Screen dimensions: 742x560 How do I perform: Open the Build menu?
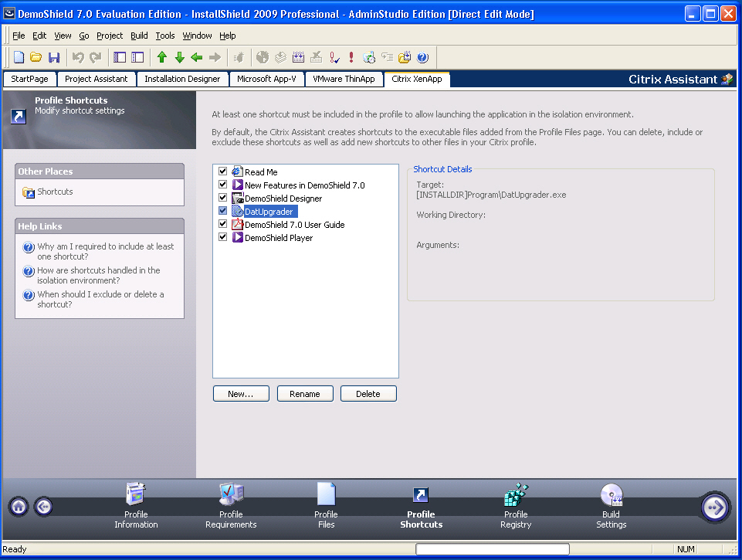pyautogui.click(x=139, y=36)
